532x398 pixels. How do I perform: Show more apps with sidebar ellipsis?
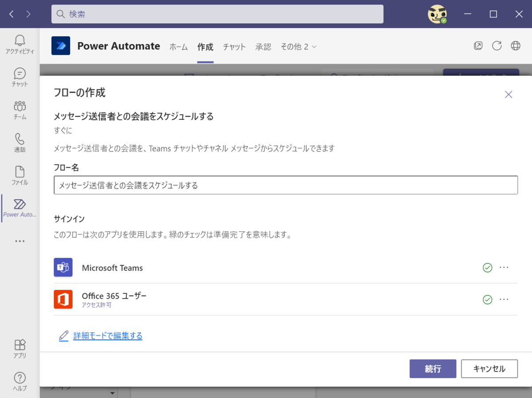click(x=20, y=241)
